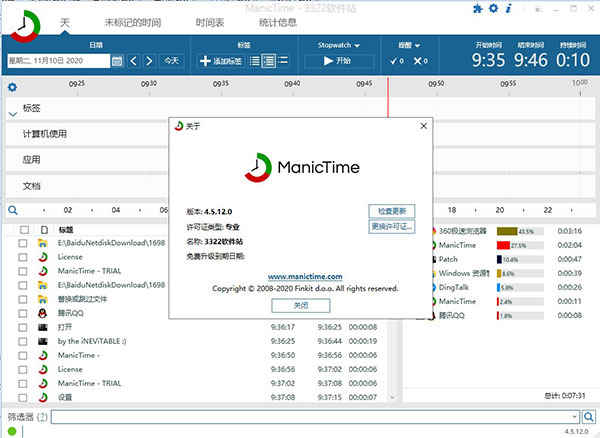The image size is (600, 438).
Task: Click 总计: 0:07:31 total text
Action: coord(565,395)
